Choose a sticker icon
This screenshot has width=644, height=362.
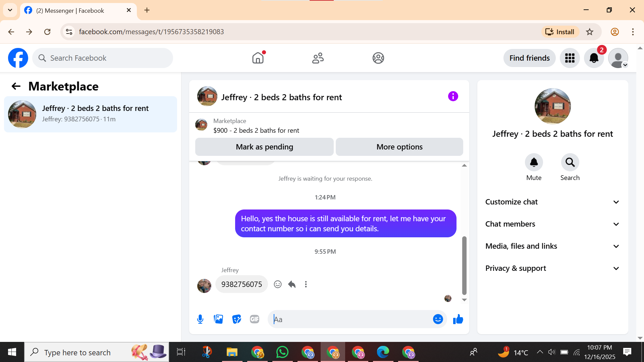pyautogui.click(x=236, y=319)
